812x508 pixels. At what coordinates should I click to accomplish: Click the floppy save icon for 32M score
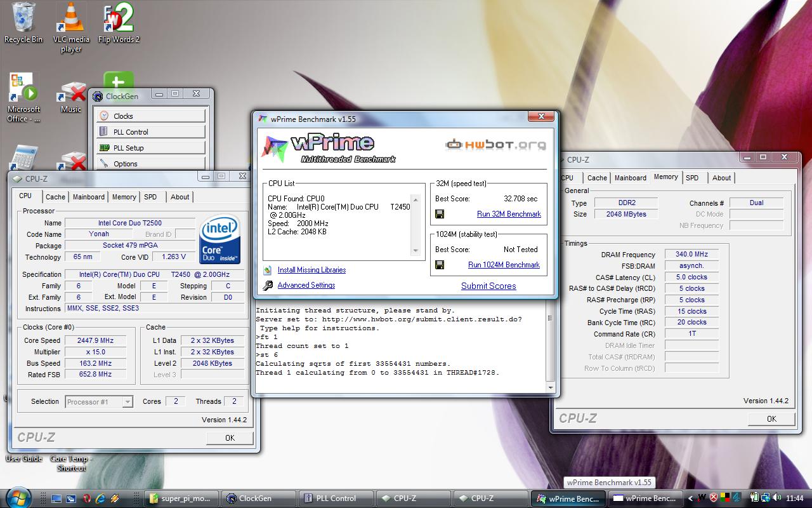[440, 214]
